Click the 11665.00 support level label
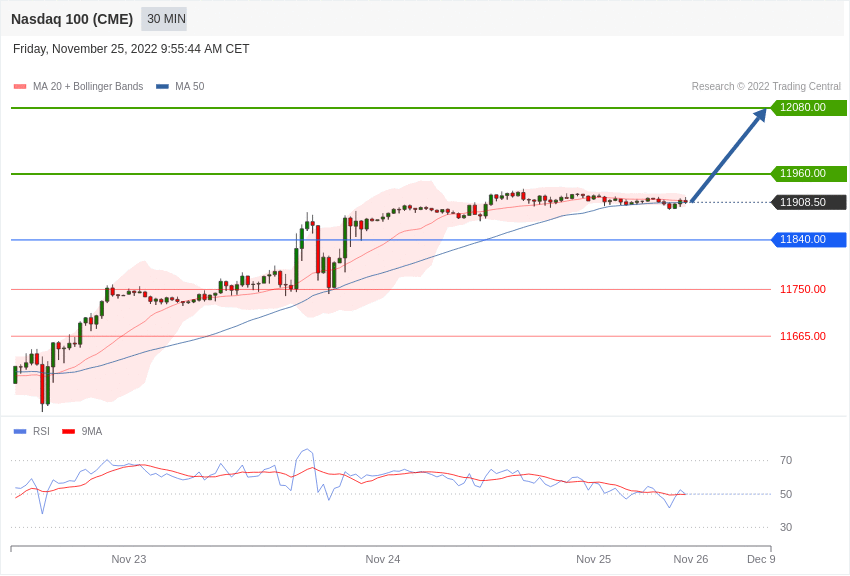Image resolution: width=850 pixels, height=576 pixels. click(x=803, y=336)
